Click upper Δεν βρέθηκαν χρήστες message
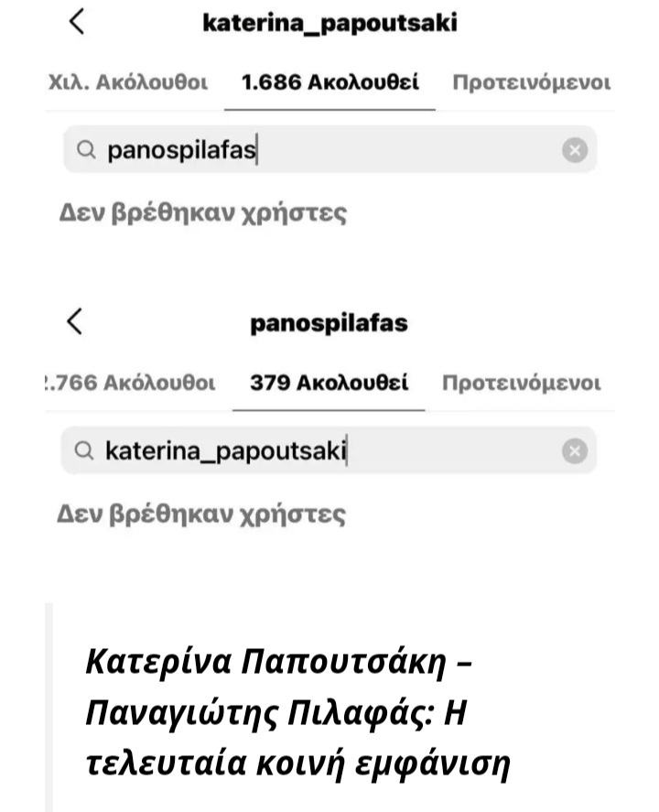Image resolution: width=659 pixels, height=812 pixels. [x=202, y=213]
